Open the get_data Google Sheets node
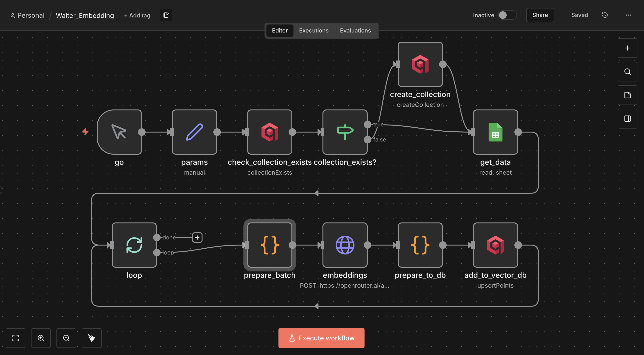644x355 pixels. pyautogui.click(x=495, y=132)
